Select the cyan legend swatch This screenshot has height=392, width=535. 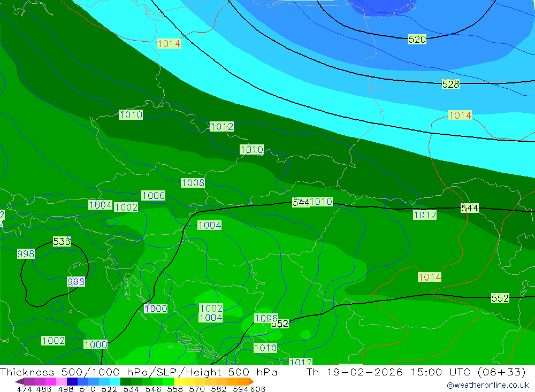pos(115,381)
